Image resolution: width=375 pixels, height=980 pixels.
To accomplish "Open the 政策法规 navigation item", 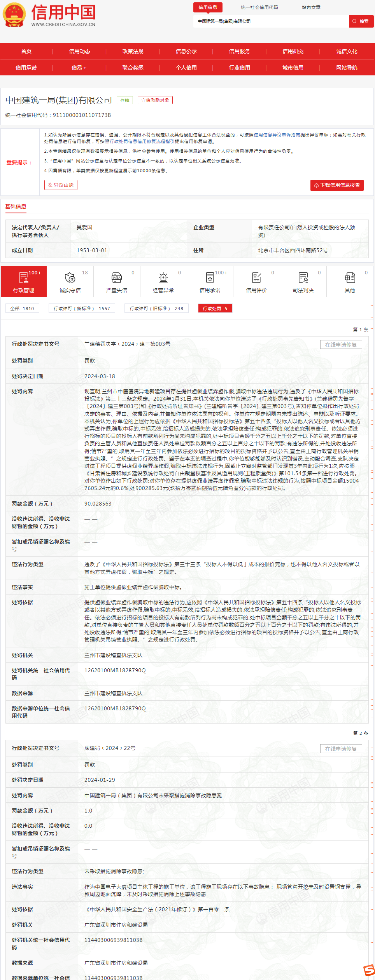I will pos(133,51).
